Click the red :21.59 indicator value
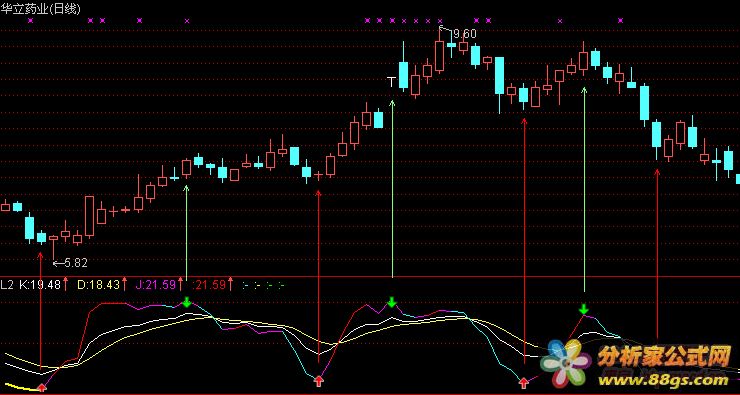740x395 pixels. [210, 285]
